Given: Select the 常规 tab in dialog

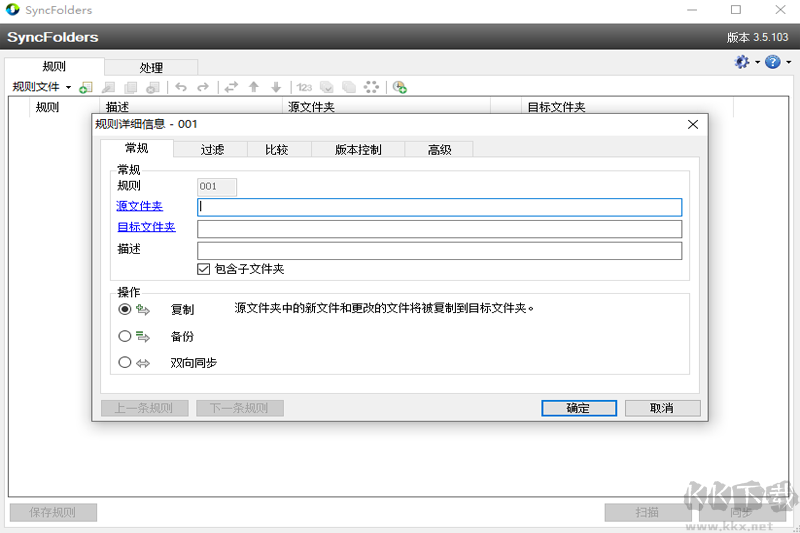Looking at the screenshot, I should tap(137, 148).
